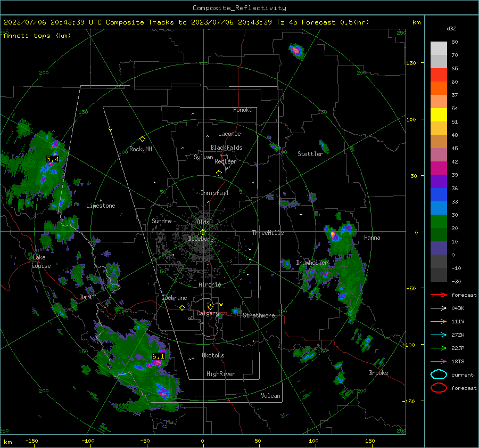
Task: Click the bright green 20-30 dBZ swatch
Action: click(x=439, y=222)
